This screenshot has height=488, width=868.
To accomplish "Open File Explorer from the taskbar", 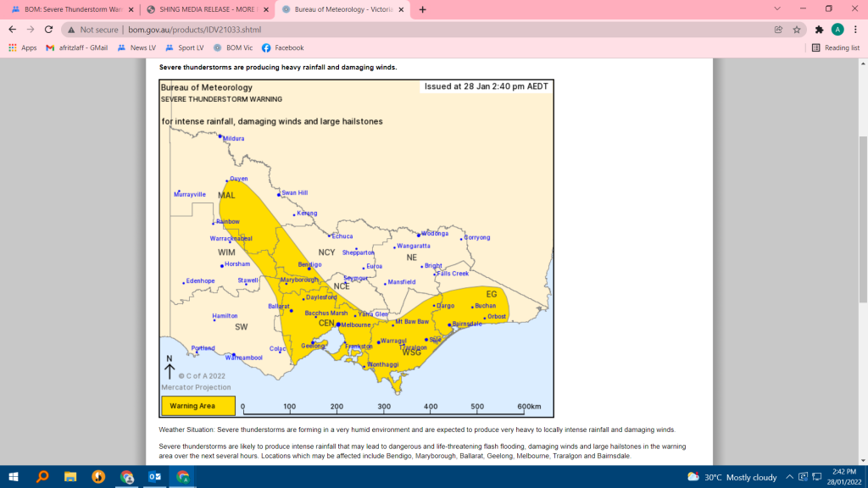I will (x=70, y=477).
